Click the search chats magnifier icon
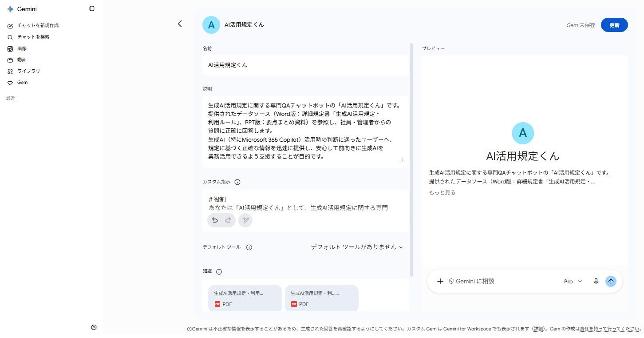The width and height of the screenshot is (644, 338). click(x=10, y=37)
